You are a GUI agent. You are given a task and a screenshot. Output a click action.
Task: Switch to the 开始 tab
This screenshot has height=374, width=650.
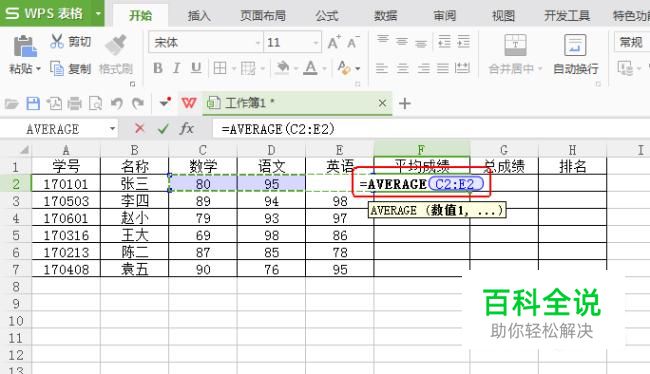point(141,16)
